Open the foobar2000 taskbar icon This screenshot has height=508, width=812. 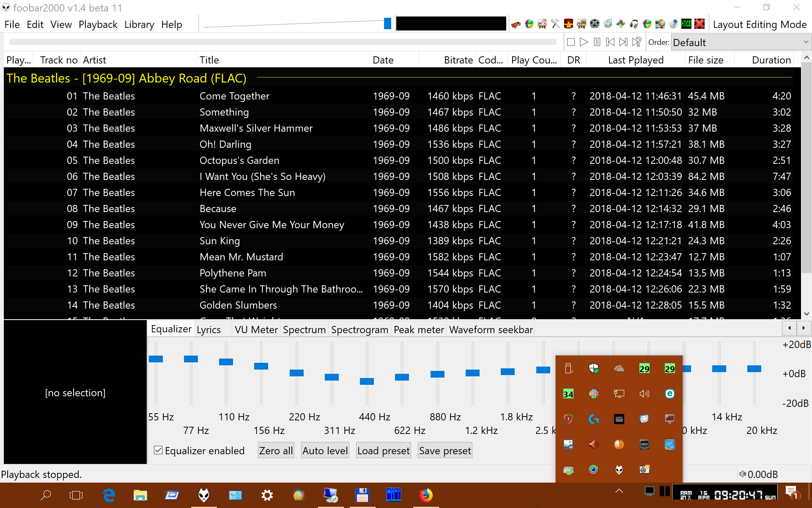pyautogui.click(x=204, y=495)
